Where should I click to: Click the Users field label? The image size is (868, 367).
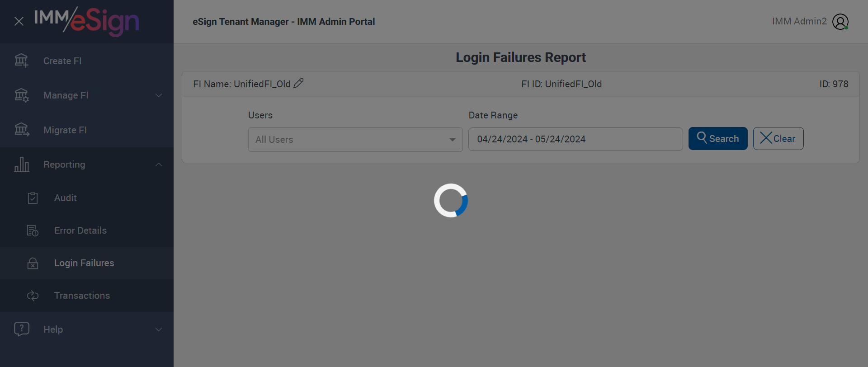pos(260,115)
